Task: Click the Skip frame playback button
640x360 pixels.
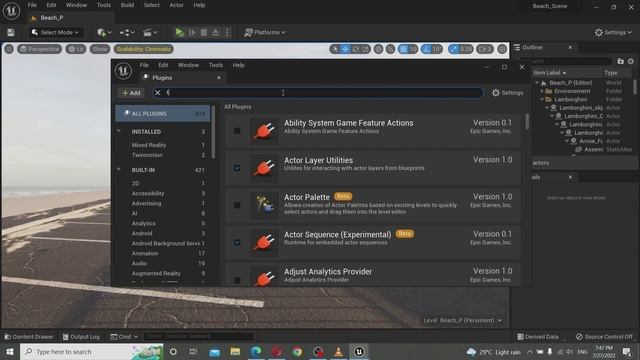Action: (x=192, y=32)
